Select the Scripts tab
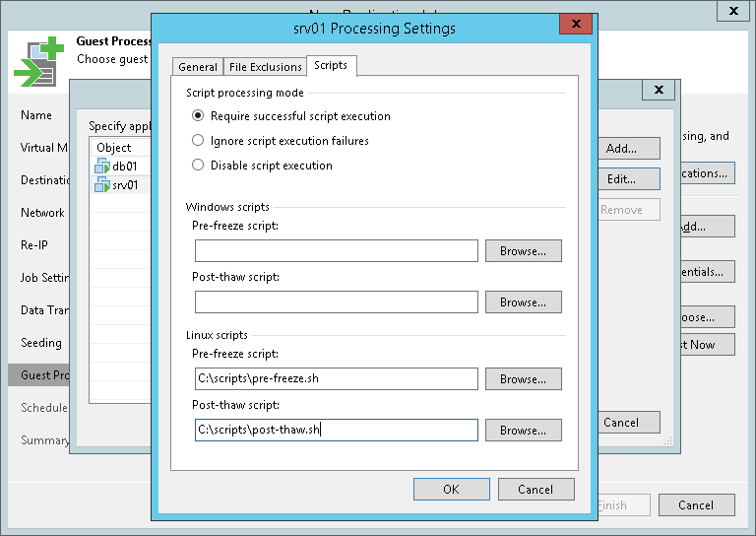 point(331,66)
